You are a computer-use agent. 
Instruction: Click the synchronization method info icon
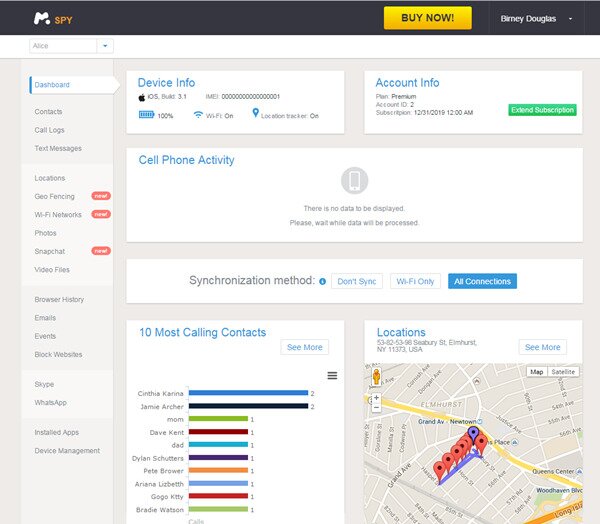coord(323,282)
